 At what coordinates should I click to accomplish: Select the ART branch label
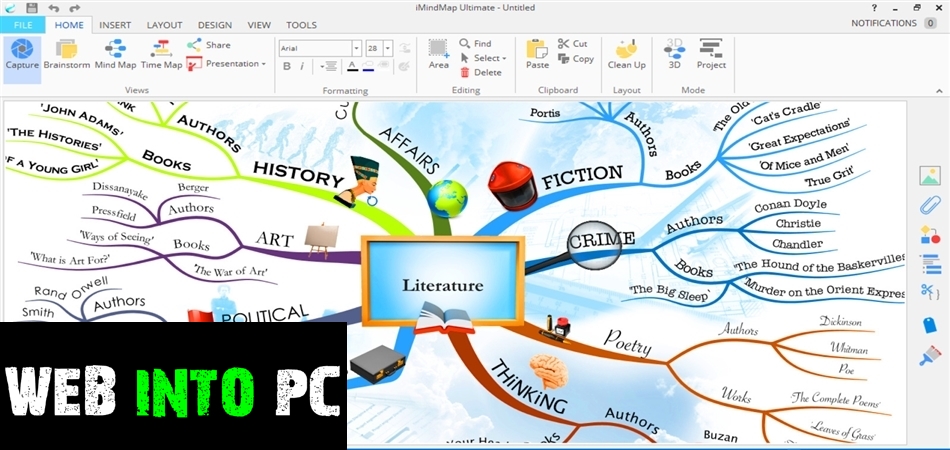(274, 239)
